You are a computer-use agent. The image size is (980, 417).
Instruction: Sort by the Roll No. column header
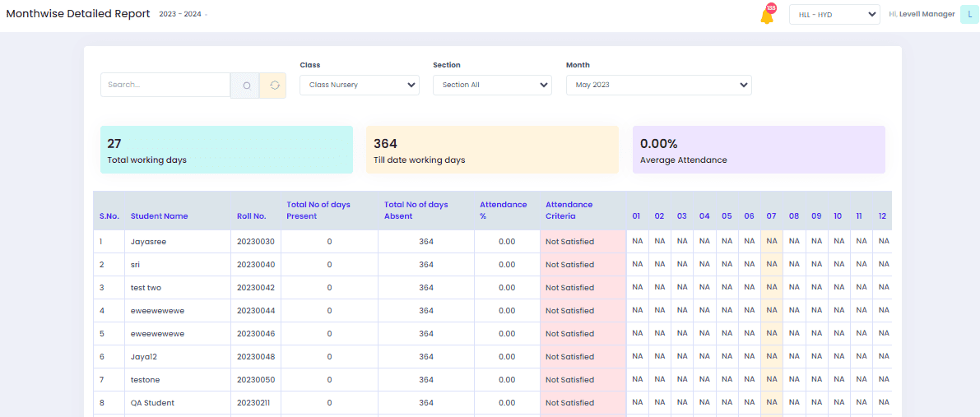click(x=251, y=216)
